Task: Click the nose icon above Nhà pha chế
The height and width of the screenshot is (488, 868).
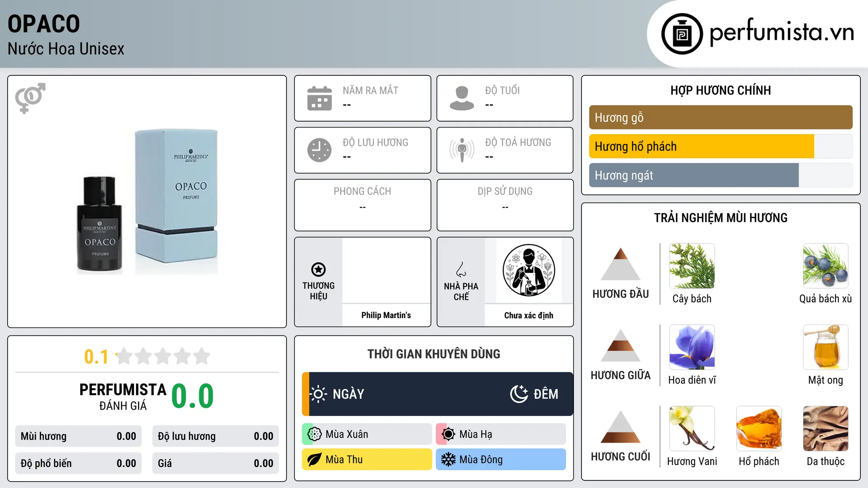Action: point(461,269)
